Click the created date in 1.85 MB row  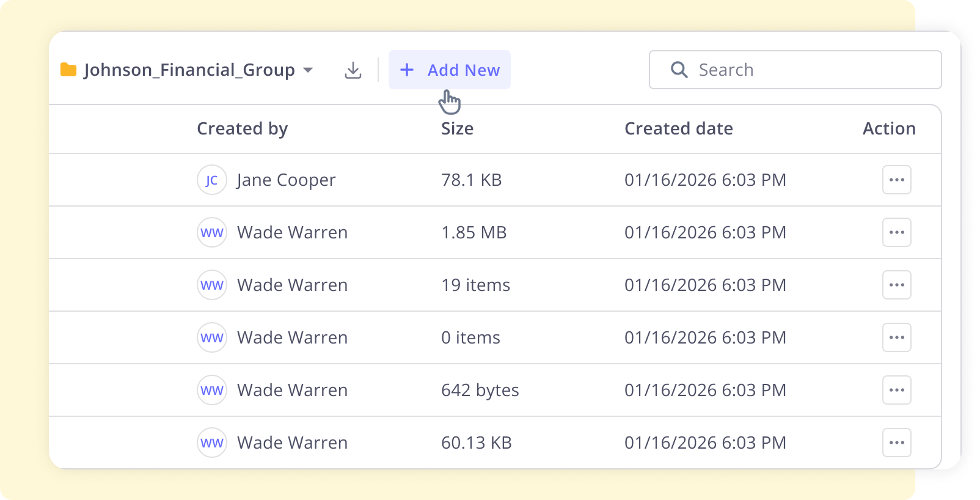click(x=705, y=232)
